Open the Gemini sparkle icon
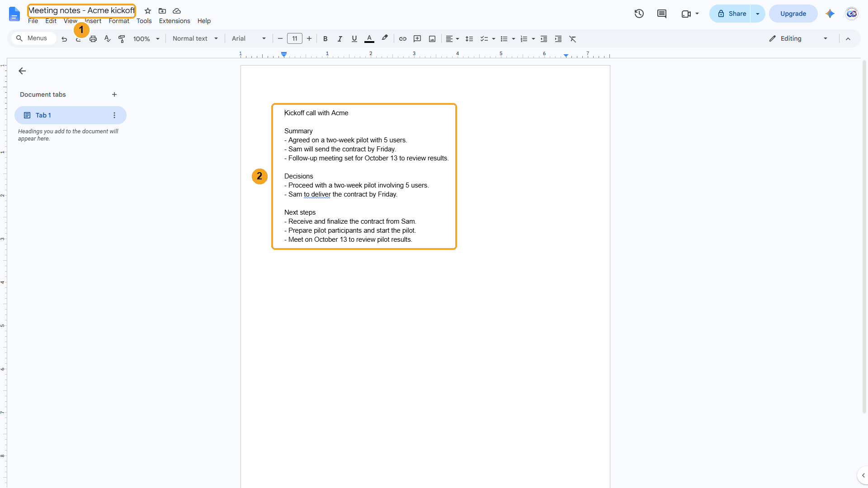The image size is (868, 488). (830, 14)
